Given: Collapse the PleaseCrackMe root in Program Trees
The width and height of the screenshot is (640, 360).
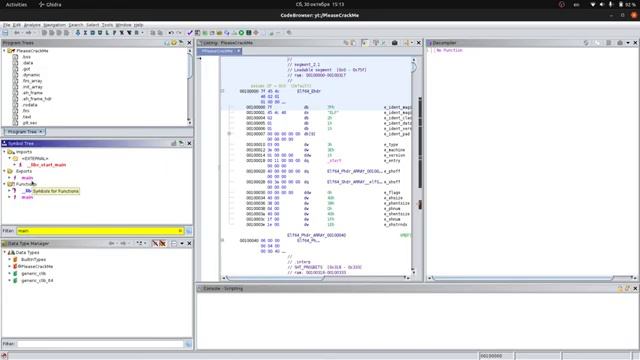Looking at the screenshot, I should click(4, 51).
